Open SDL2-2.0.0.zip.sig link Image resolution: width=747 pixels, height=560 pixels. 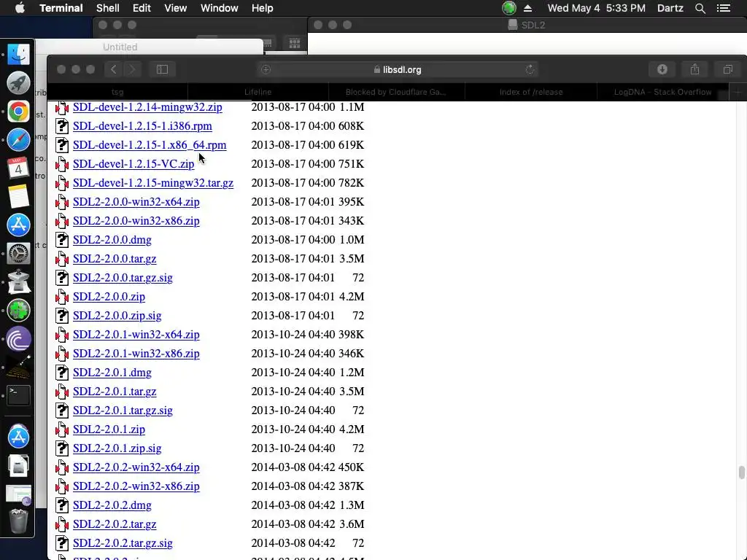click(117, 316)
